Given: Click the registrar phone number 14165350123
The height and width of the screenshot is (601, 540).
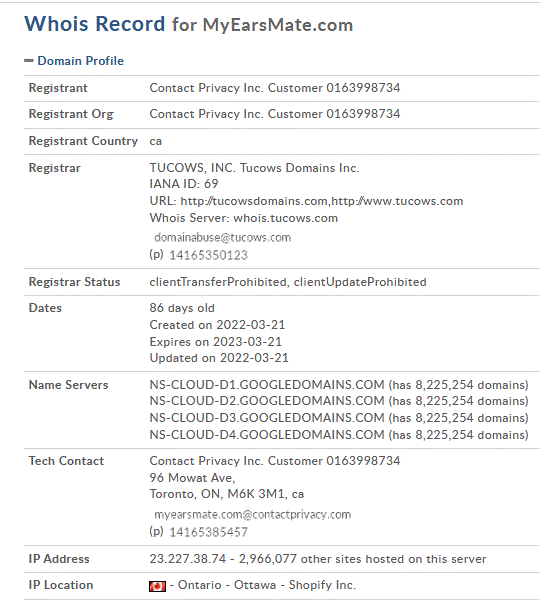Looking at the screenshot, I should tap(208, 255).
